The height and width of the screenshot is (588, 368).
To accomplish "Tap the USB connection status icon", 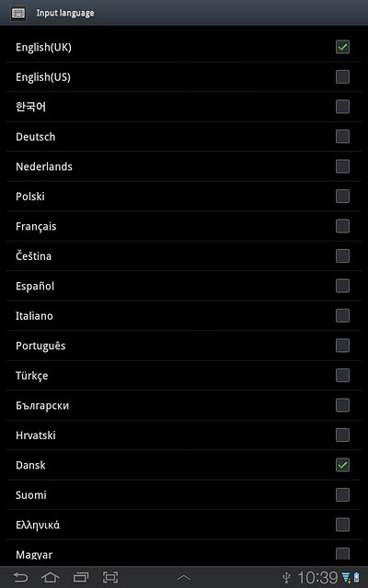I will (x=287, y=577).
